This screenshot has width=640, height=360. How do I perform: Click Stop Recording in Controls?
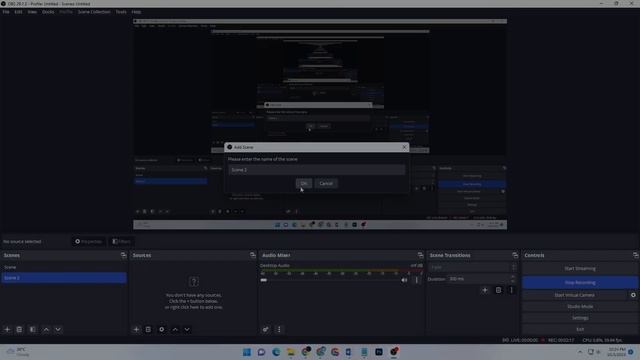[x=580, y=282]
